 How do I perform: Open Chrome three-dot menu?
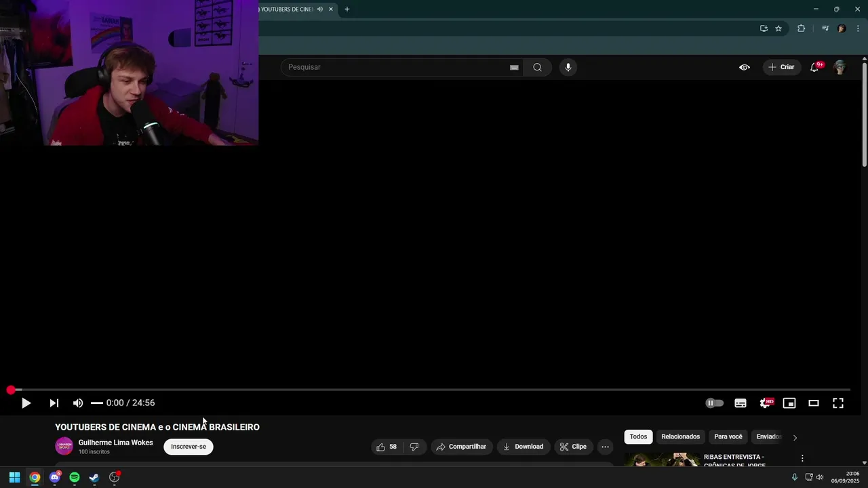click(858, 28)
